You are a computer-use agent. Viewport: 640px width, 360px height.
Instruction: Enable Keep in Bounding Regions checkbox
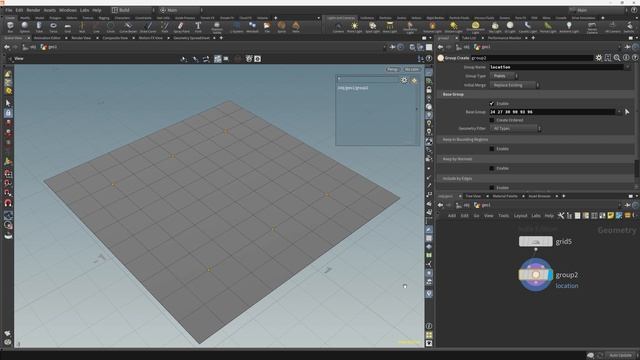(x=491, y=149)
